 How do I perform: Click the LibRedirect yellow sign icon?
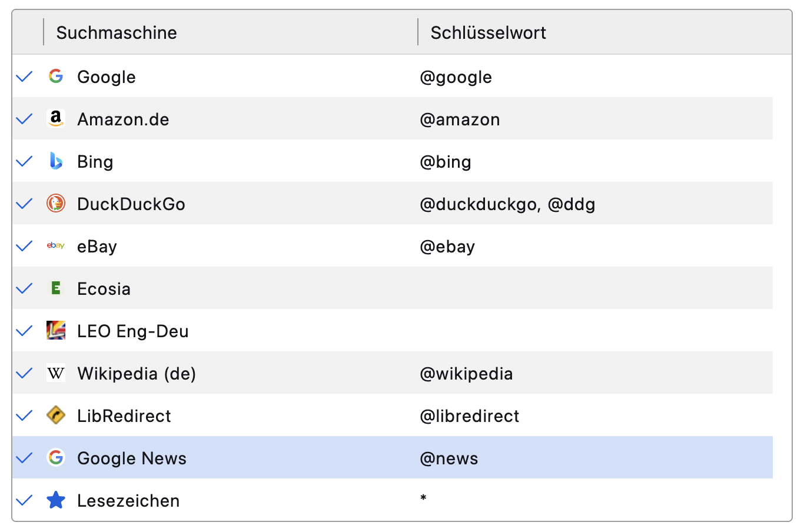pyautogui.click(x=56, y=415)
